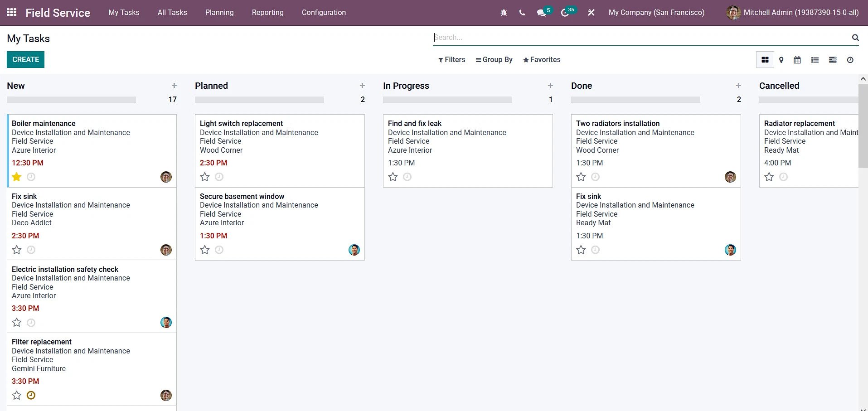The image size is (868, 411).
Task: Open the Activity view
Action: (x=850, y=59)
